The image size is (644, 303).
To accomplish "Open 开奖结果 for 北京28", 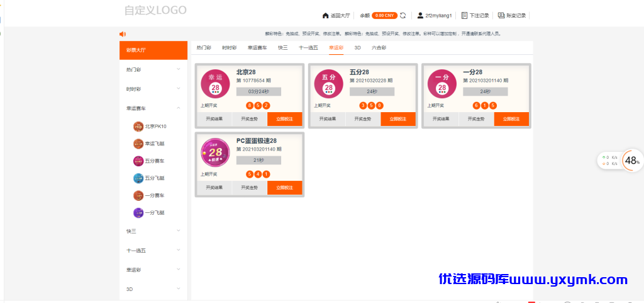I will tap(214, 119).
